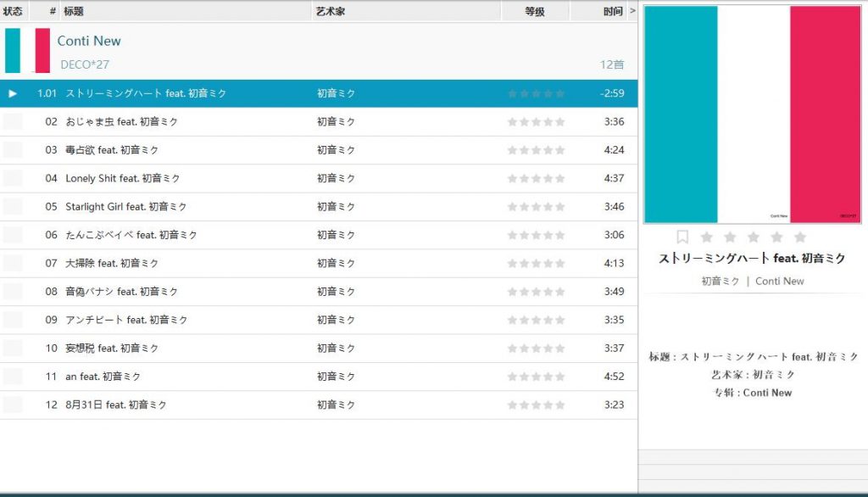The width and height of the screenshot is (868, 497).
Task: Select track 03 毒占欲 feat. 初音ミク
Action: (x=319, y=150)
